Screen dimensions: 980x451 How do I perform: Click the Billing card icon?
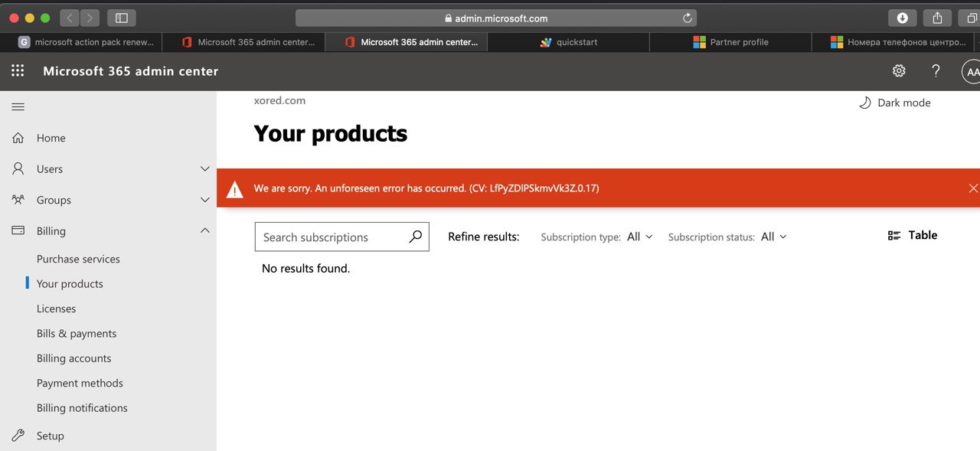click(18, 230)
